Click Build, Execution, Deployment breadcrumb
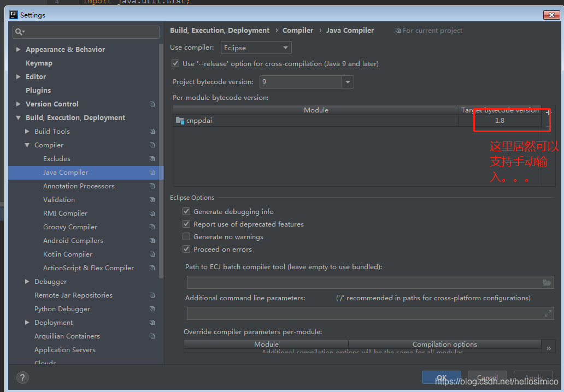Viewport: 564px width, 392px height. pyautogui.click(x=219, y=31)
